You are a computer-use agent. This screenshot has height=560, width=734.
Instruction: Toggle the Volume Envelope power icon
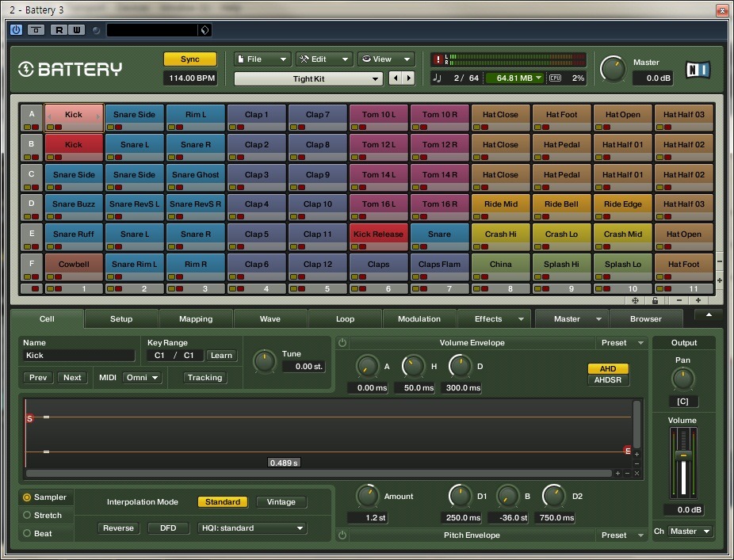342,342
